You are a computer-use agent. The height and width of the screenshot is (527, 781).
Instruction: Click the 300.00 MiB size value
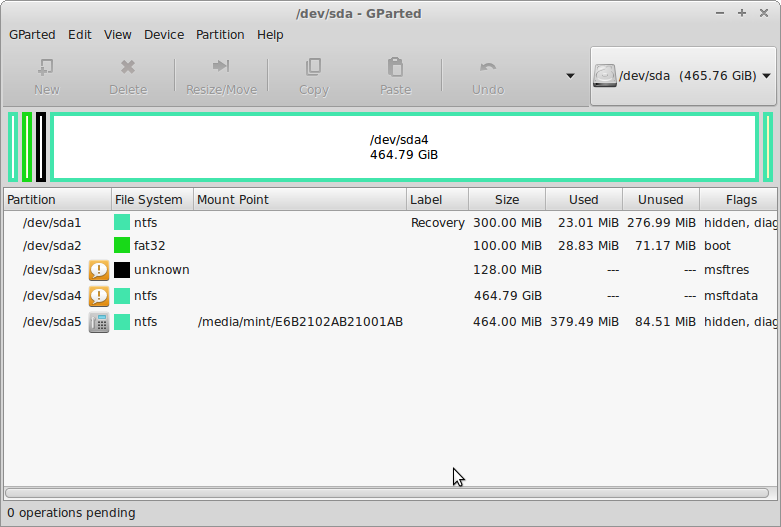tap(507, 223)
